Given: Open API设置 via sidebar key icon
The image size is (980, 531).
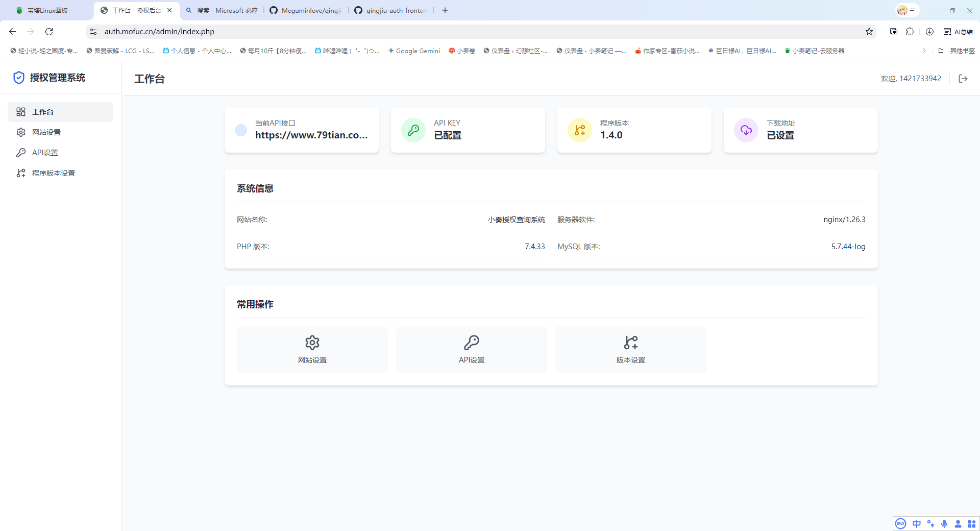Looking at the screenshot, I should tap(21, 153).
